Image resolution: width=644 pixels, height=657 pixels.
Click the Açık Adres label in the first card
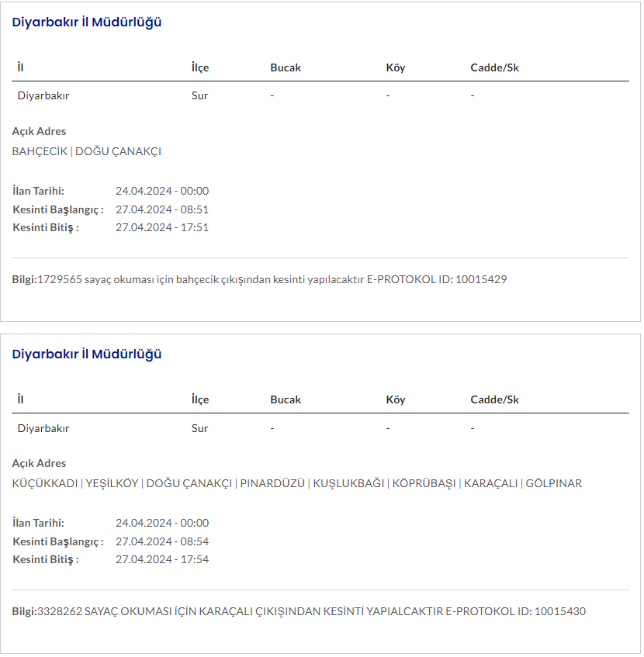pyautogui.click(x=40, y=132)
